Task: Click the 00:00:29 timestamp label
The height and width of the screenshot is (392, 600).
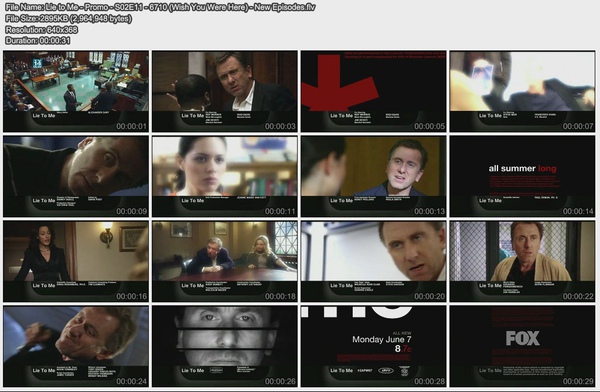Action: click(x=578, y=381)
